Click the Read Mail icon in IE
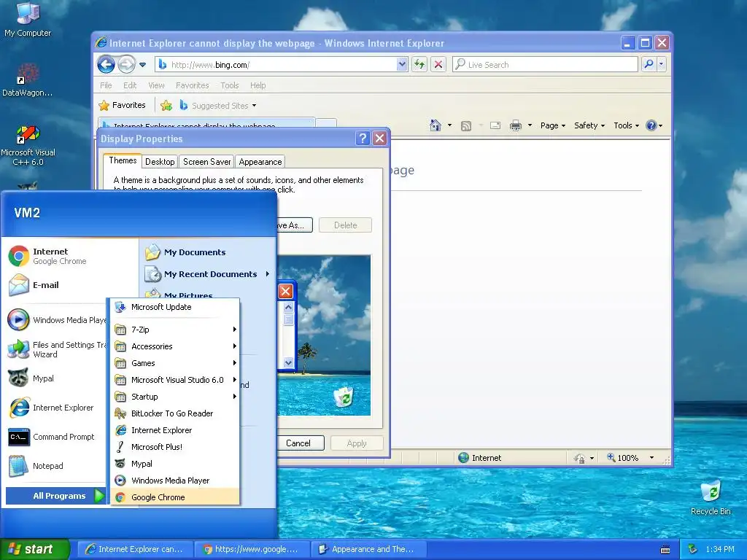Viewport: 747px width, 560px height. 495,125
